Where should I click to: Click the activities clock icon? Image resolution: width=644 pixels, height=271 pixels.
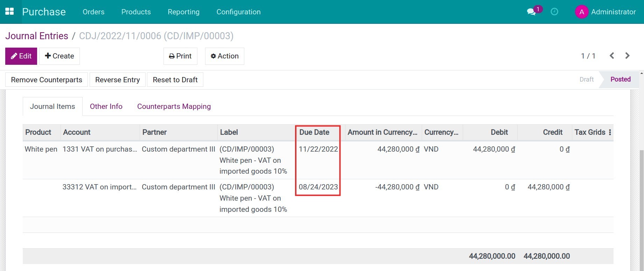pyautogui.click(x=554, y=12)
